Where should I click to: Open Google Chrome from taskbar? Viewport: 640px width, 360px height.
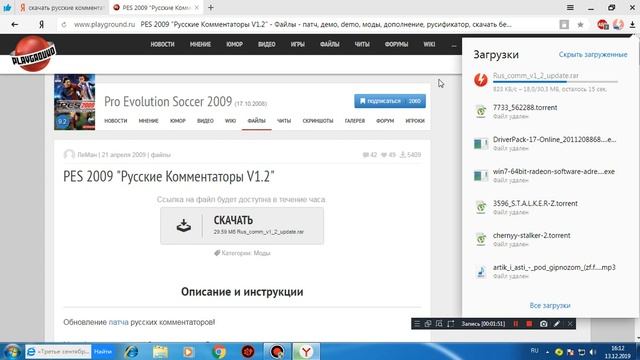pyautogui.click(x=219, y=351)
